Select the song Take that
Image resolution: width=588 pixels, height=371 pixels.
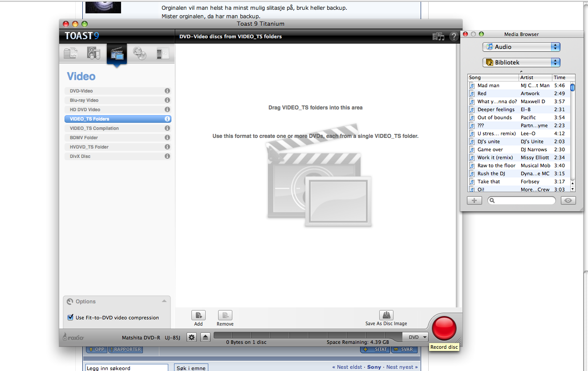(x=519, y=181)
